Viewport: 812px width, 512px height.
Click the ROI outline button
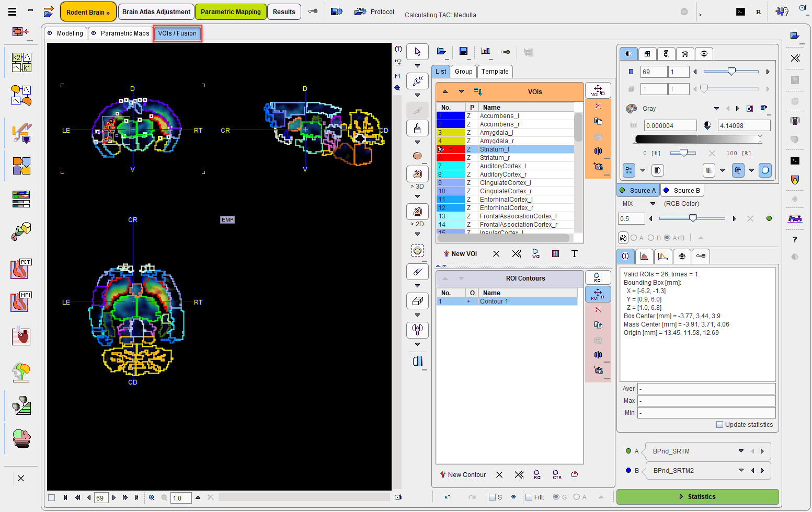pos(598,277)
